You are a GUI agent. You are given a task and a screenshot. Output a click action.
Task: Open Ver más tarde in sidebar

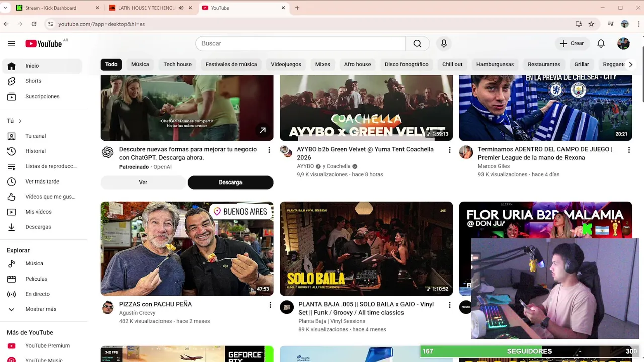(x=41, y=182)
